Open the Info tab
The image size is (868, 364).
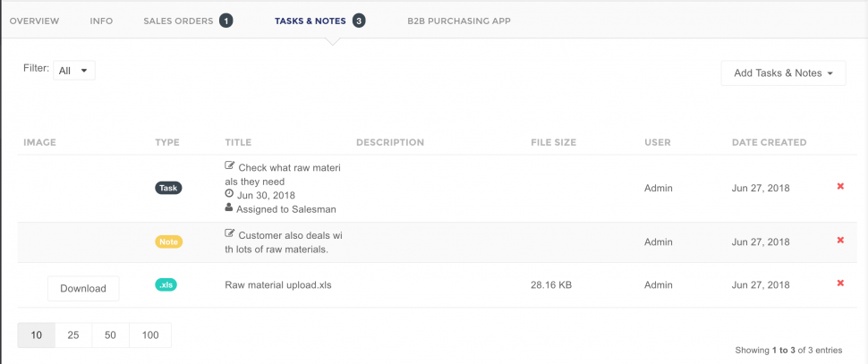point(101,21)
